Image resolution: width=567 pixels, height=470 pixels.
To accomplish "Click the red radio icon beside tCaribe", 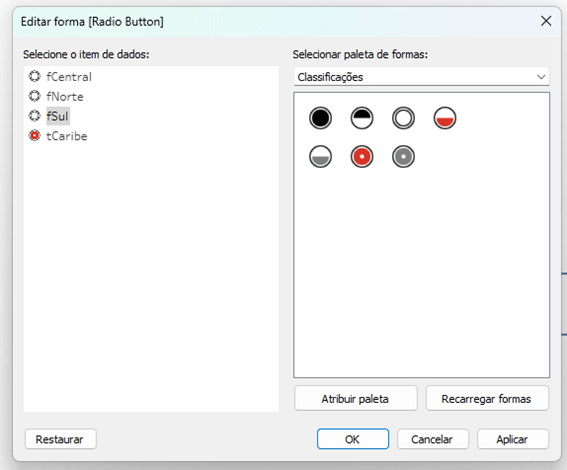I will click(x=35, y=136).
